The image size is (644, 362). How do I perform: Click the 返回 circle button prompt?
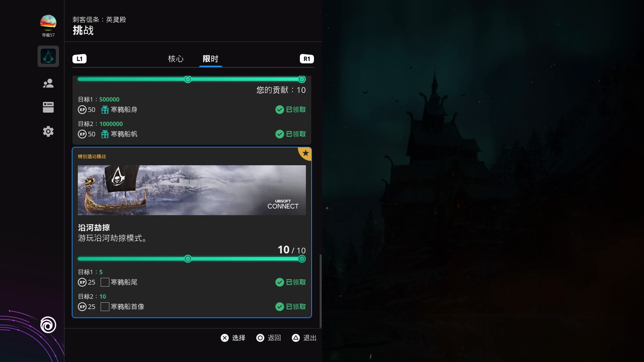pos(260,338)
